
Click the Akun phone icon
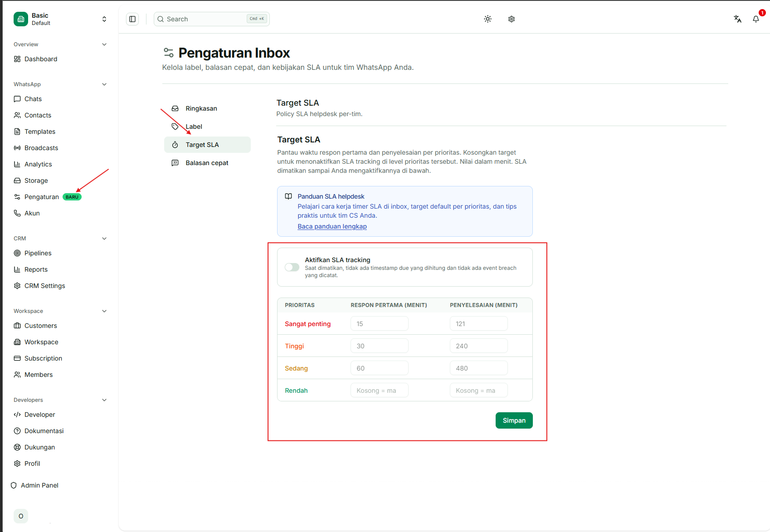pyautogui.click(x=17, y=213)
